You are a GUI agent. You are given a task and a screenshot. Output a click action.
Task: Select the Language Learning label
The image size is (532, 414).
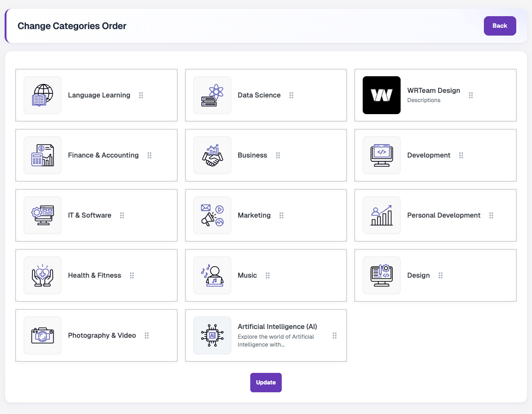tap(99, 95)
